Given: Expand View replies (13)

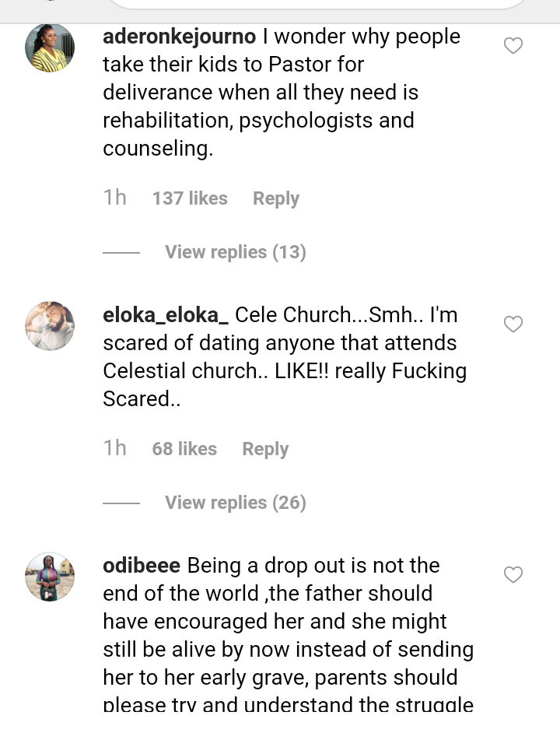Looking at the screenshot, I should [235, 252].
